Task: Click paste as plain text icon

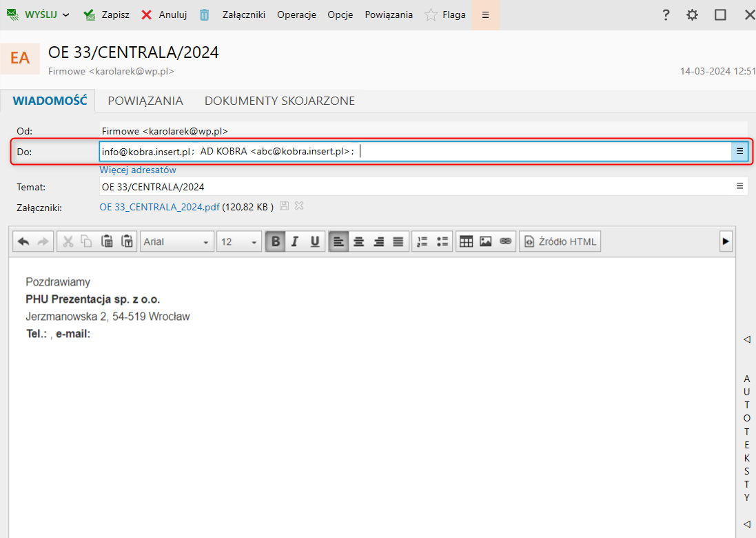Action: (x=127, y=241)
